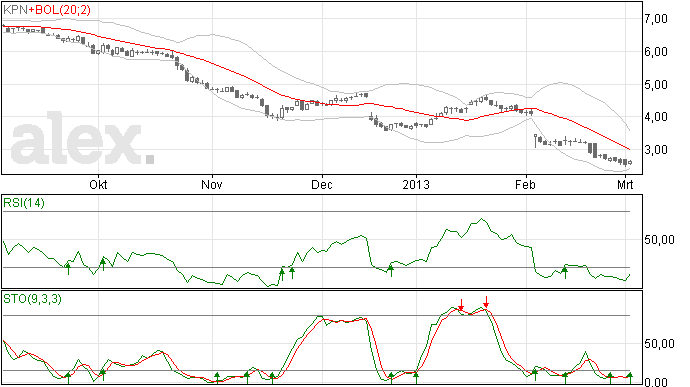
Task: Select the +BOL(20;2) indicator label
Action: coord(59,10)
